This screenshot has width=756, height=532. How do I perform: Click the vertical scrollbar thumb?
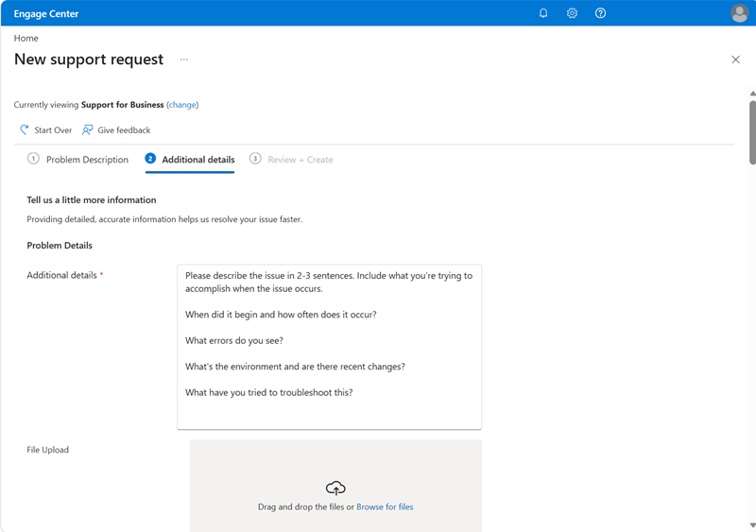[752, 132]
